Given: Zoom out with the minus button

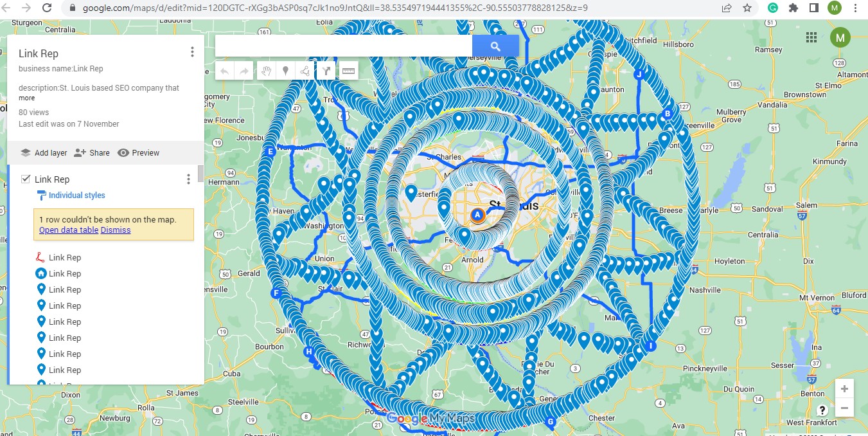Looking at the screenshot, I should [x=844, y=408].
